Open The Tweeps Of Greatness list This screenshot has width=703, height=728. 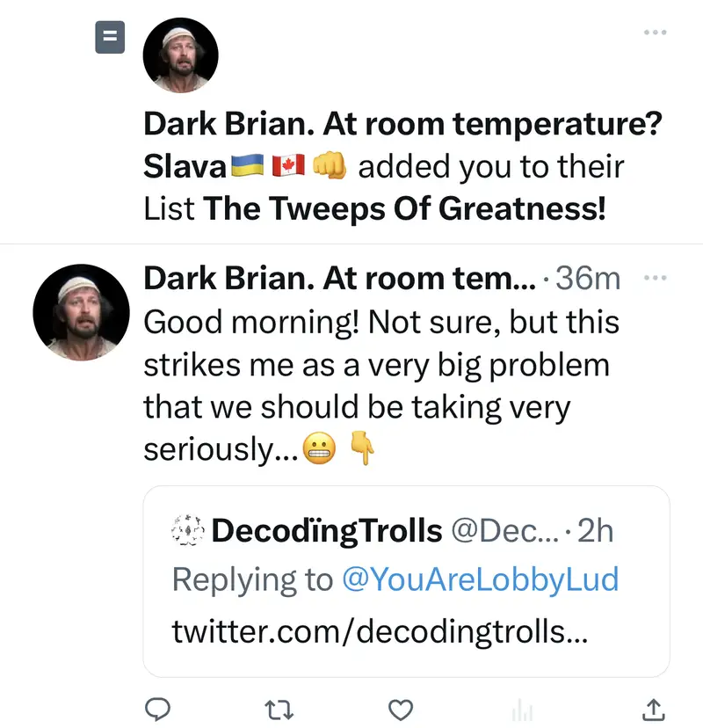(x=404, y=210)
